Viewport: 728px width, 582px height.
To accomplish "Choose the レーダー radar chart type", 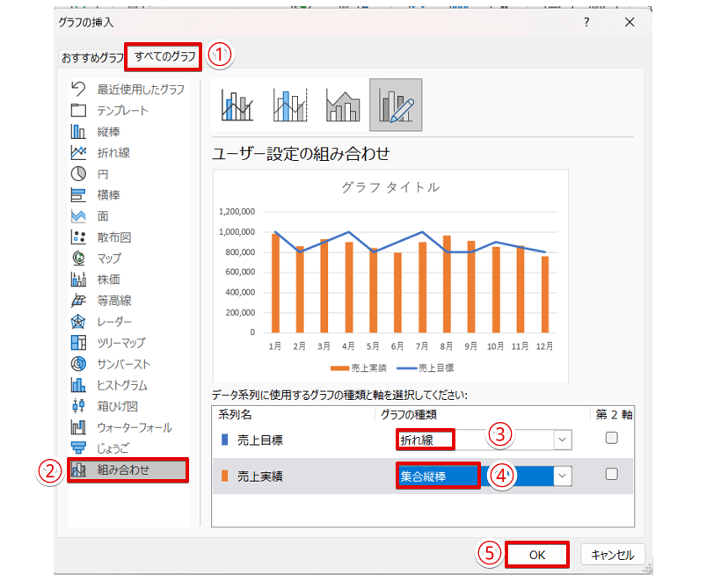I will (113, 322).
